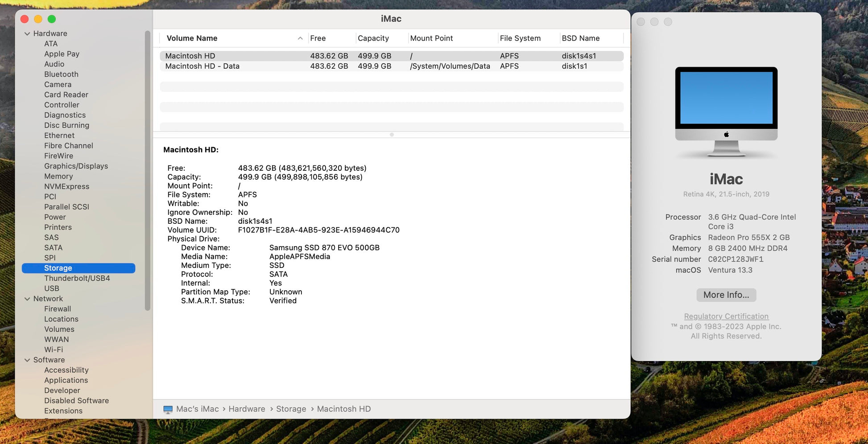Click the split pane divider handle
The width and height of the screenshot is (868, 444).
(x=392, y=135)
